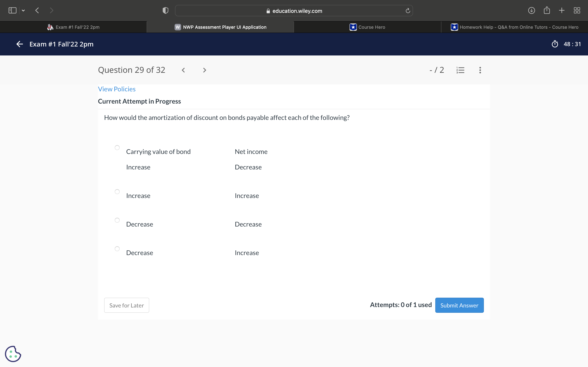Expand the sidebar dropdown arrow in Safari
The image size is (588, 367).
click(x=23, y=10)
